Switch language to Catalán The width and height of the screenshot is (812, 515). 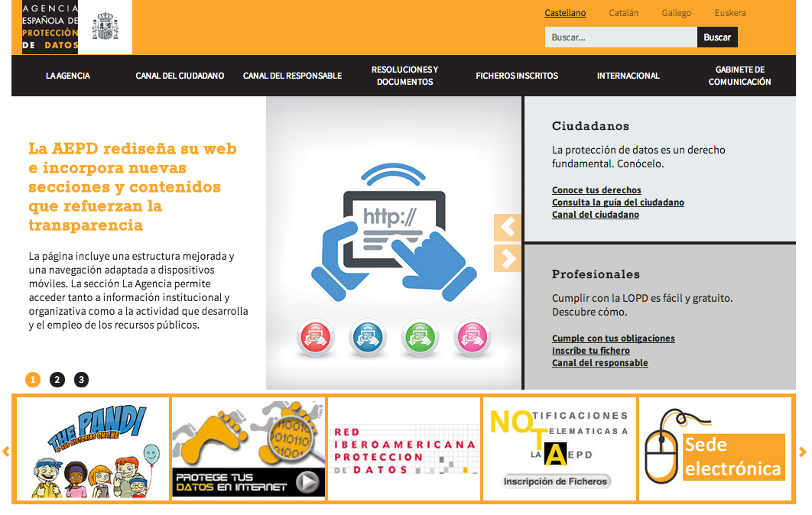[623, 13]
